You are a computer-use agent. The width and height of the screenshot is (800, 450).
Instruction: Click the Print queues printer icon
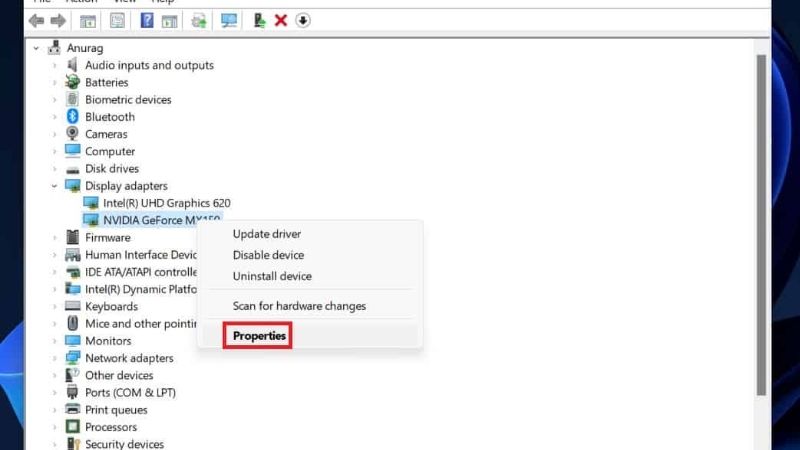(72, 410)
